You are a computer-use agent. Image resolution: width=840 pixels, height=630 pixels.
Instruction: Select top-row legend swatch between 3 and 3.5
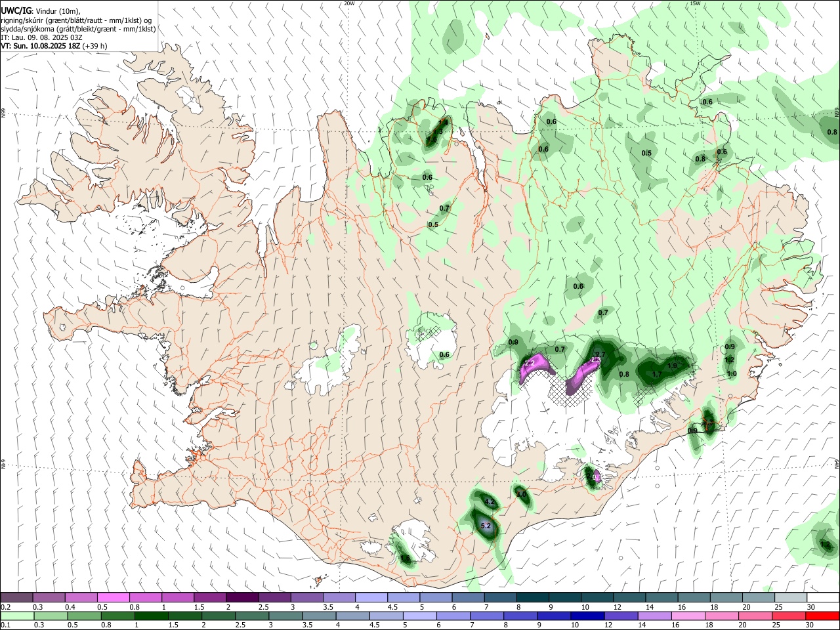coord(306,597)
